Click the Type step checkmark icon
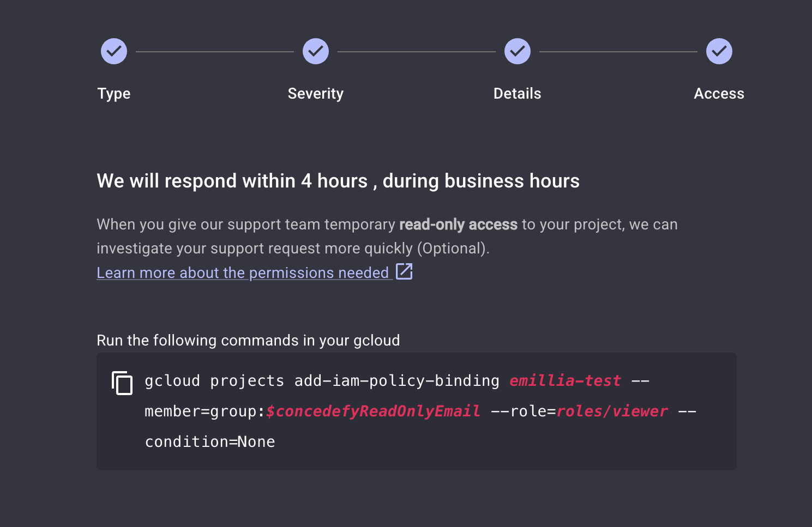 [114, 51]
